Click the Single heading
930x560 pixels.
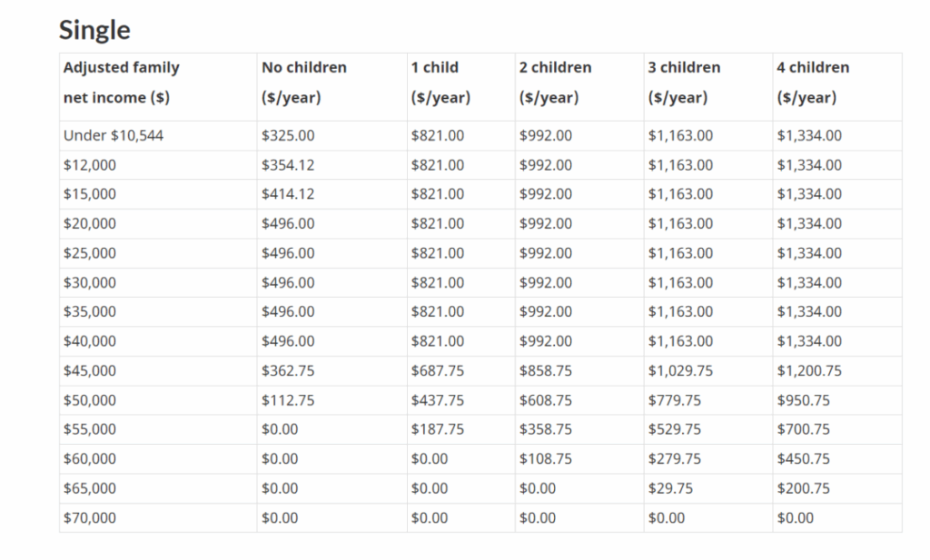[x=94, y=30]
